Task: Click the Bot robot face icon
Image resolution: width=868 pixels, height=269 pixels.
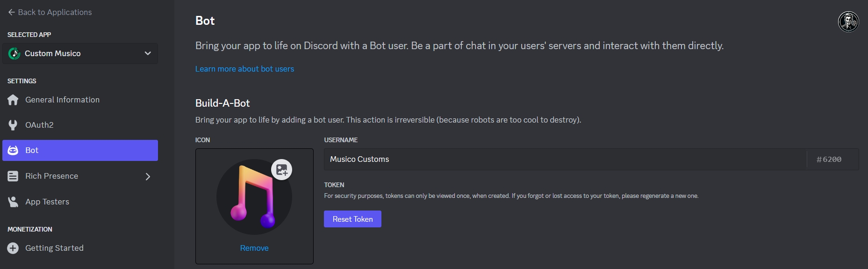Action: (x=13, y=150)
